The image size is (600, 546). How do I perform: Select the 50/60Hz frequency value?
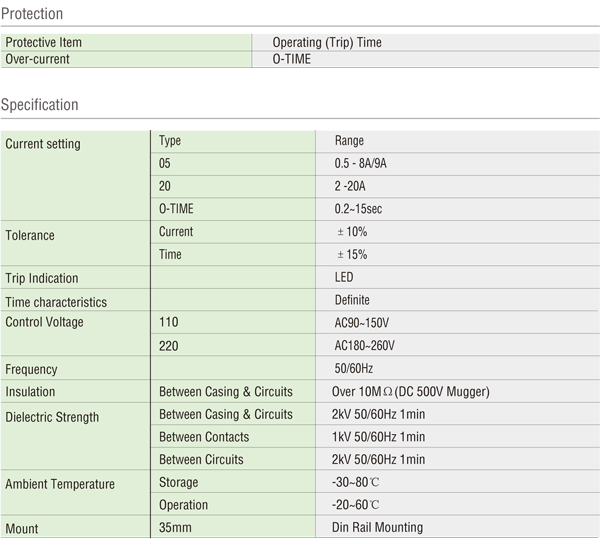(354, 369)
